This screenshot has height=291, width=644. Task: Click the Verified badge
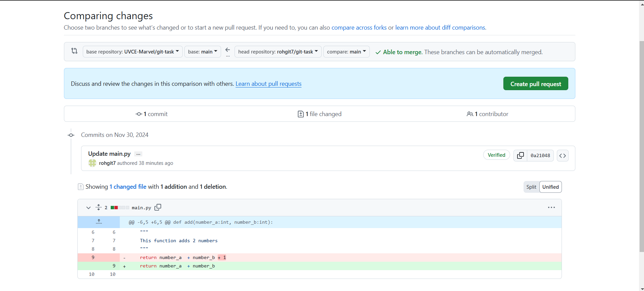496,155
